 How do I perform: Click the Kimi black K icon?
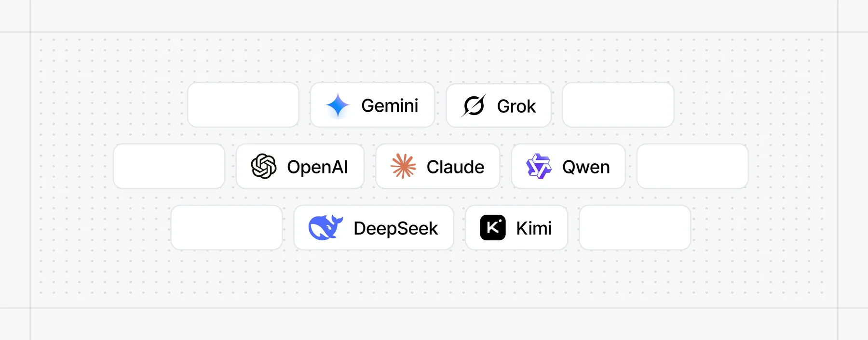pyautogui.click(x=493, y=228)
